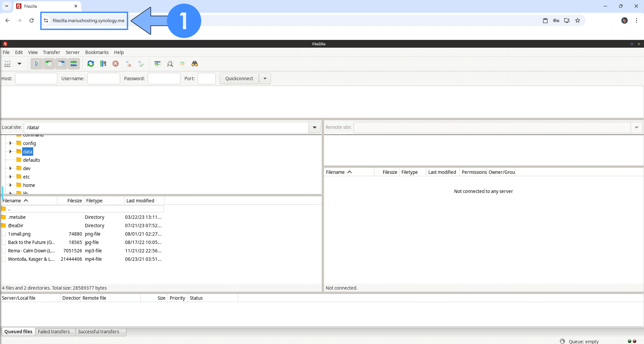The image size is (644, 344).
Task: Click the browser address bar URL
Action: point(89,21)
